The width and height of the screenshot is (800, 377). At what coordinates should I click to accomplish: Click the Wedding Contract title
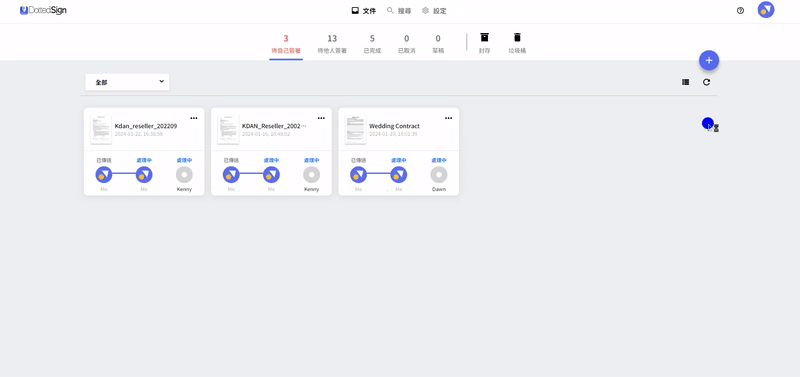(394, 126)
